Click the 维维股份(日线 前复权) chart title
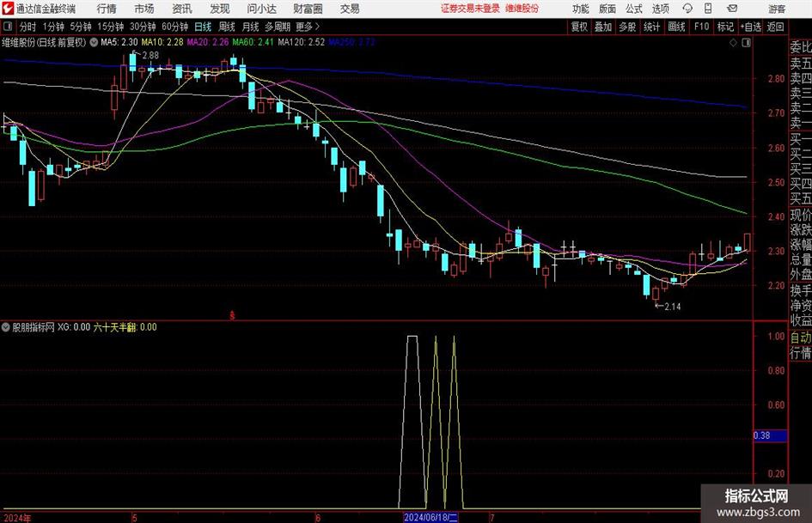This screenshot has width=812, height=523. tap(44, 42)
